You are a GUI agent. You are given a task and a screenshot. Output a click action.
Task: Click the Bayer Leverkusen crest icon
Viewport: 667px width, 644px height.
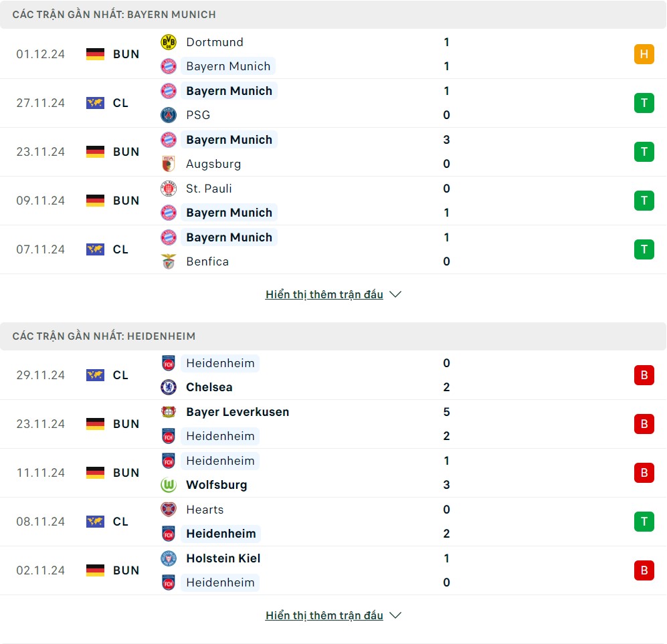[x=169, y=412]
